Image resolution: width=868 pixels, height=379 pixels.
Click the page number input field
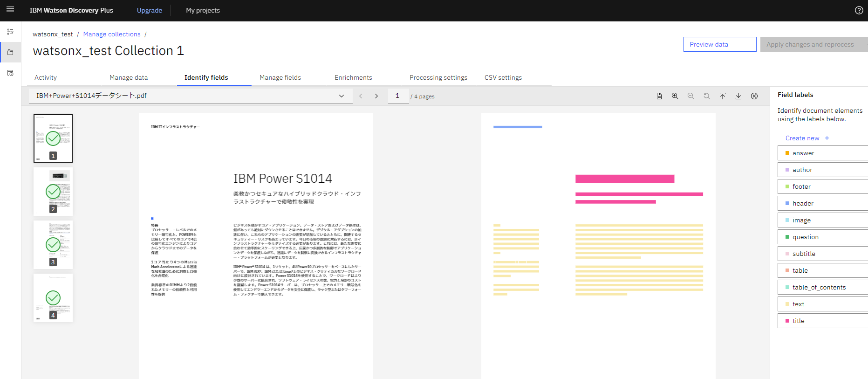point(398,96)
